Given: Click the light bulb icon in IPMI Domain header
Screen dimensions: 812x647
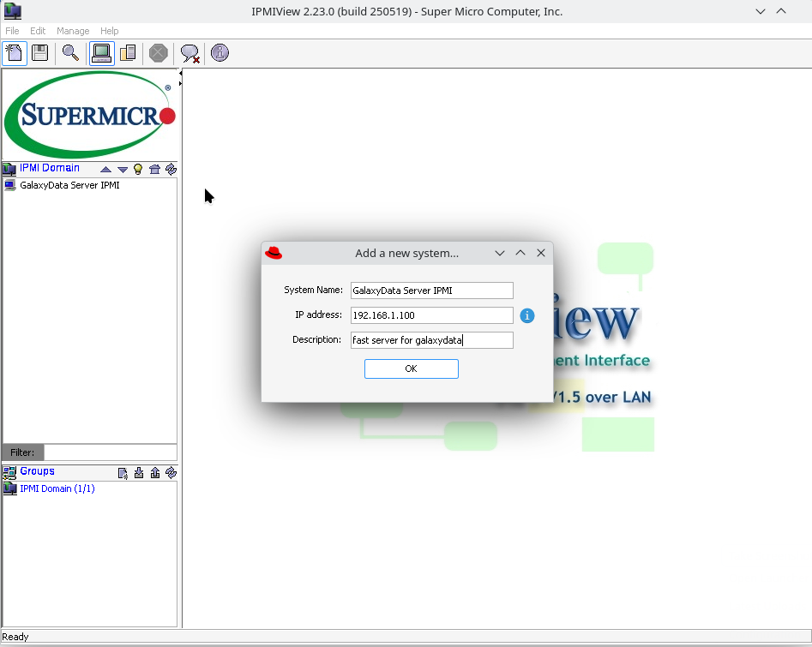Looking at the screenshot, I should tap(138, 169).
